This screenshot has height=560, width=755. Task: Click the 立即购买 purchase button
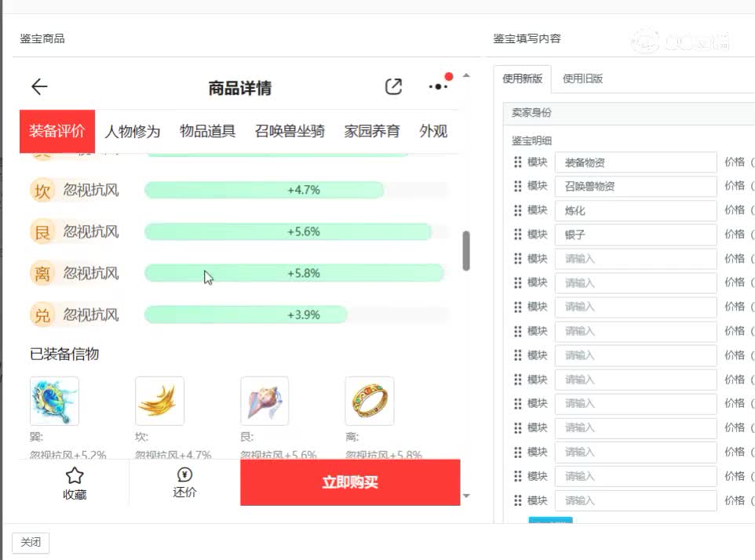click(350, 482)
